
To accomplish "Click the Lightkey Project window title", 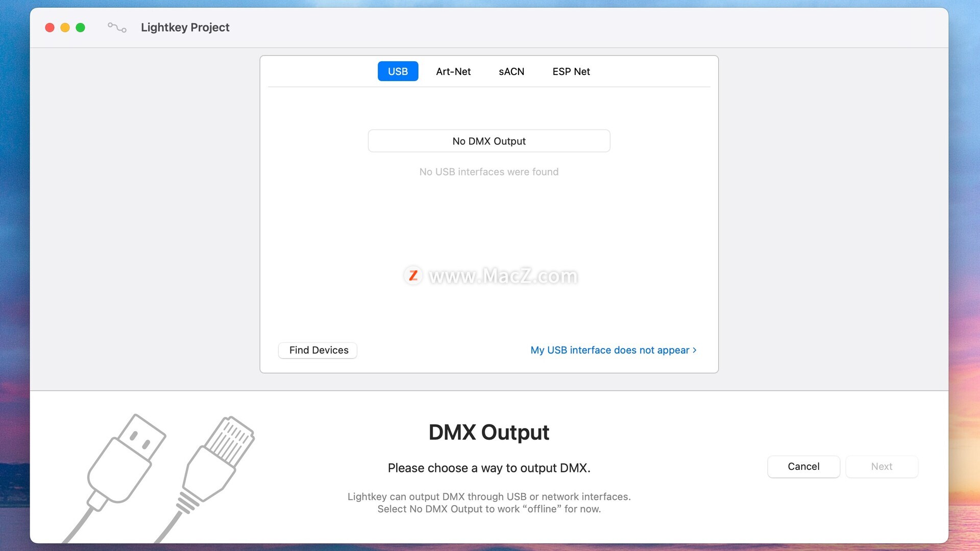I will (185, 28).
